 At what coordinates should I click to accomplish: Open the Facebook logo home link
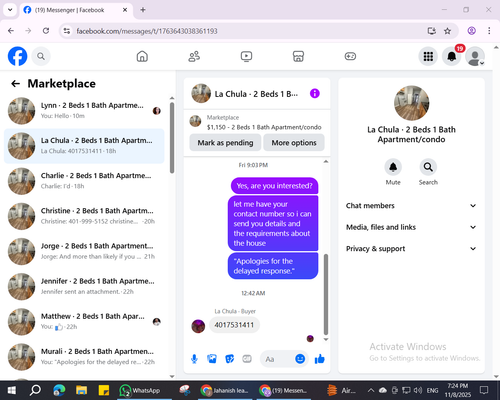pyautogui.click(x=17, y=56)
